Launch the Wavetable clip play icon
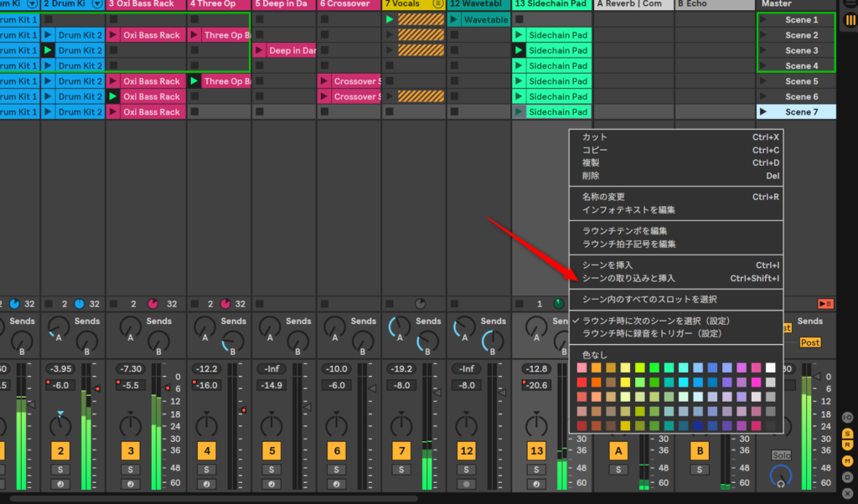Viewport: 858px width, 504px height. tap(455, 19)
